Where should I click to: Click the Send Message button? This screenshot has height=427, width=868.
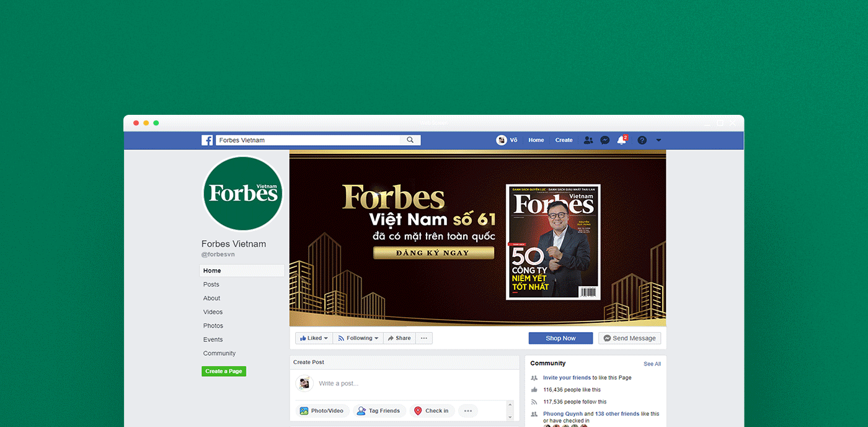coord(629,338)
